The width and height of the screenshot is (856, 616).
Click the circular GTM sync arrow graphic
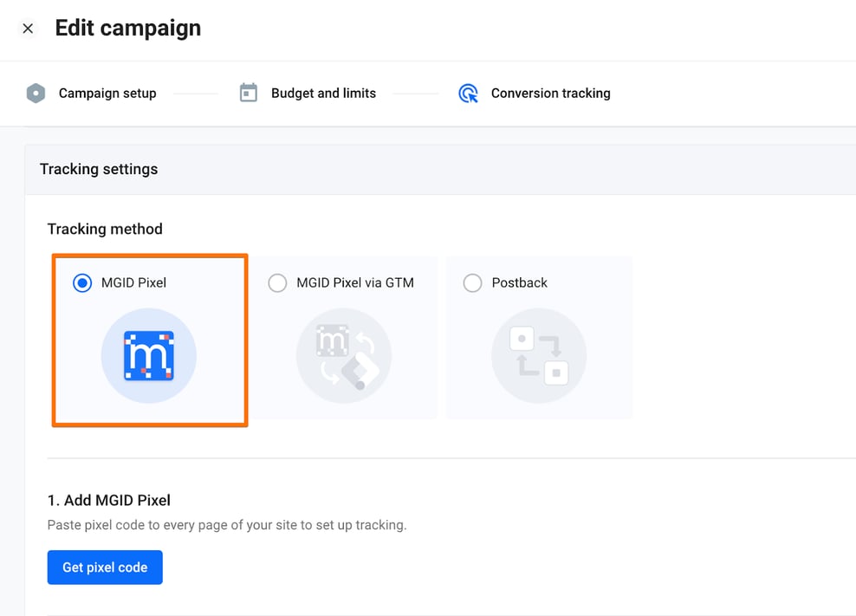click(344, 355)
